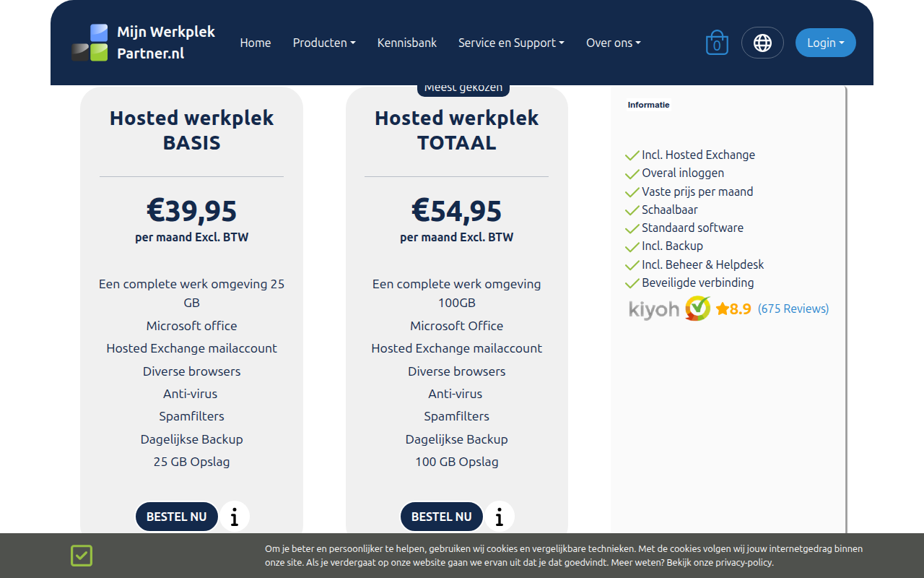Viewport: 924px width, 578px height.
Task: Click 'Microsoft office' in BASIS plan
Action: pos(192,326)
